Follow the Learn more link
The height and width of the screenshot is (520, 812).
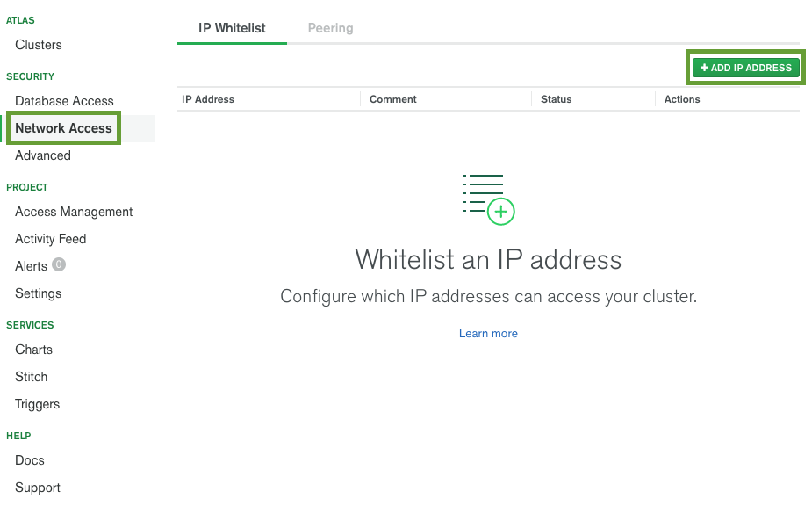coord(488,333)
